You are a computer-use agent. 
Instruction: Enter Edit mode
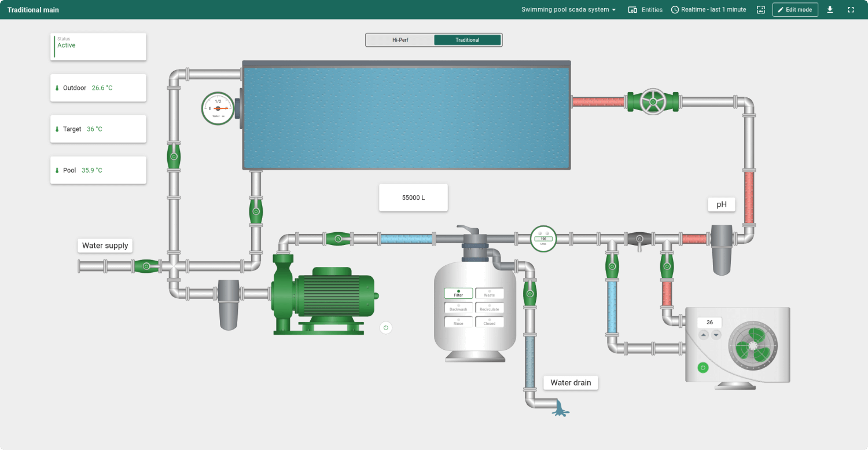pyautogui.click(x=795, y=10)
